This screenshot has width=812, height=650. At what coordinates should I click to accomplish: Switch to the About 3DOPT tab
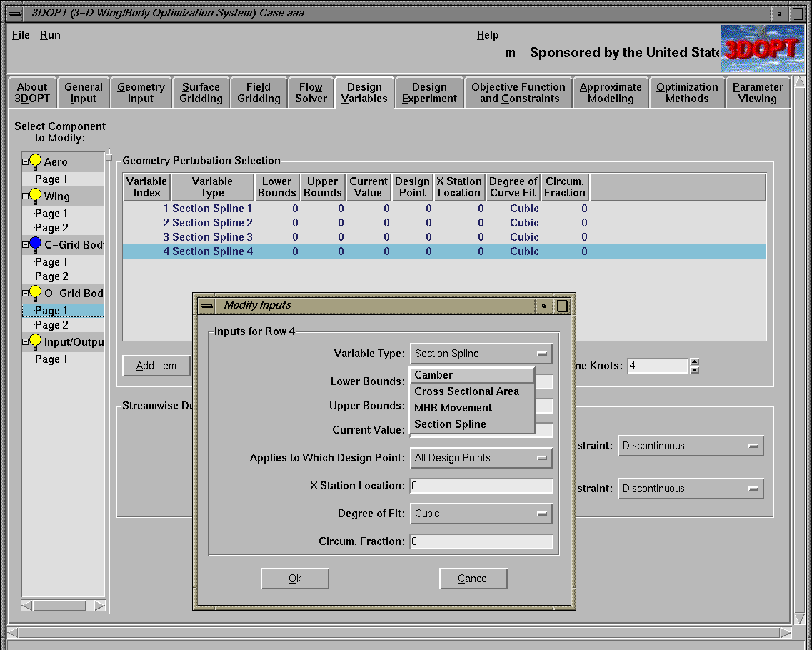[x=32, y=93]
